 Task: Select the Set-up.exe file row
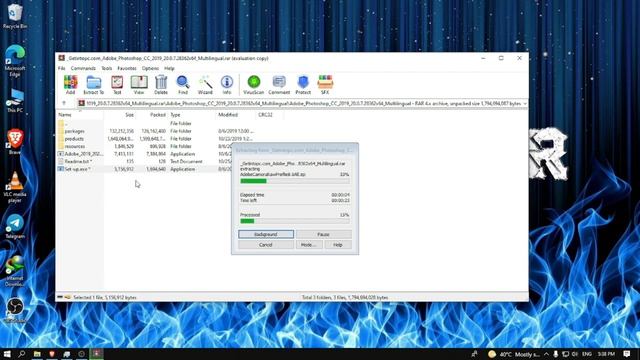tap(144, 169)
